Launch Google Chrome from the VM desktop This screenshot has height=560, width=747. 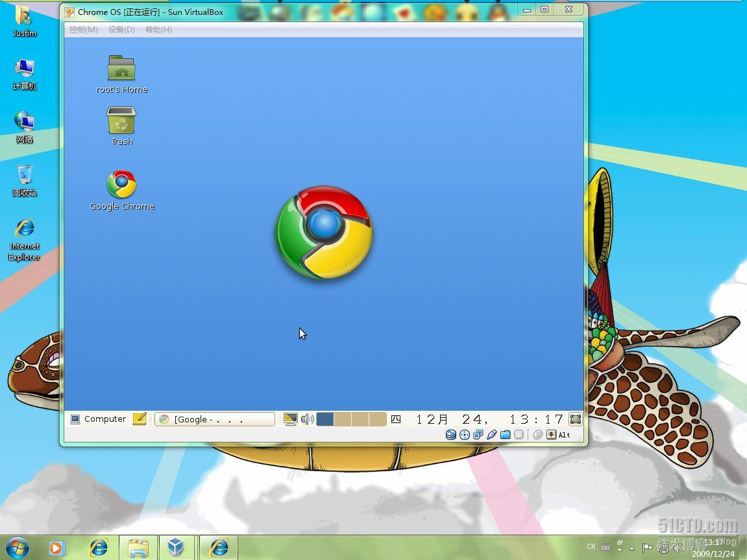[x=122, y=191]
